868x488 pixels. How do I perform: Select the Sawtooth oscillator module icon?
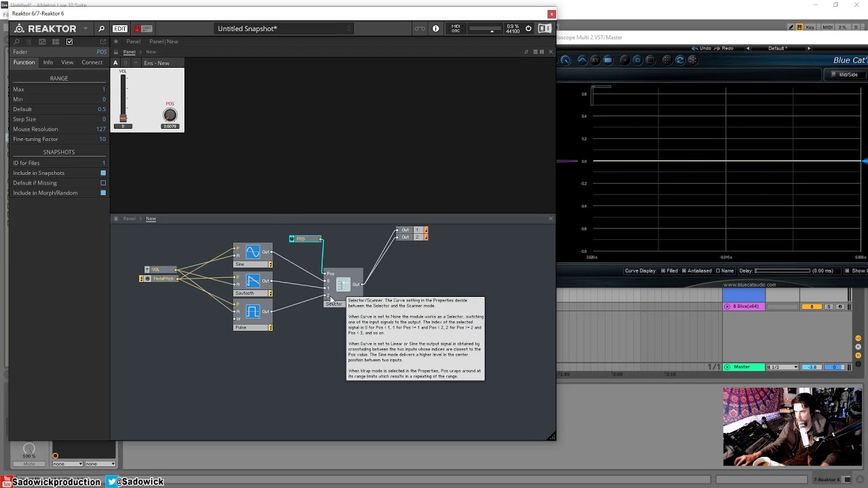(252, 281)
